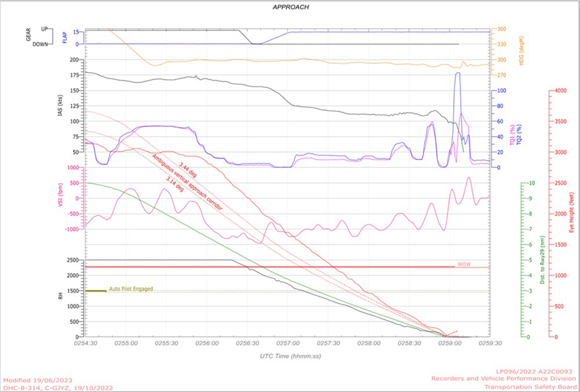
Task: Click the GEAR indicator label
Action: [28, 36]
